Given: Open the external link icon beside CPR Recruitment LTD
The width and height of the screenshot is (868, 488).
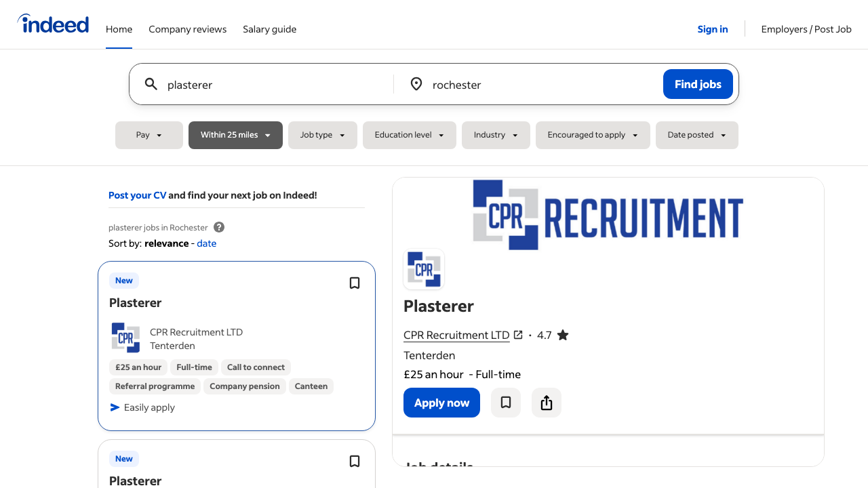Looking at the screenshot, I should pos(518,335).
